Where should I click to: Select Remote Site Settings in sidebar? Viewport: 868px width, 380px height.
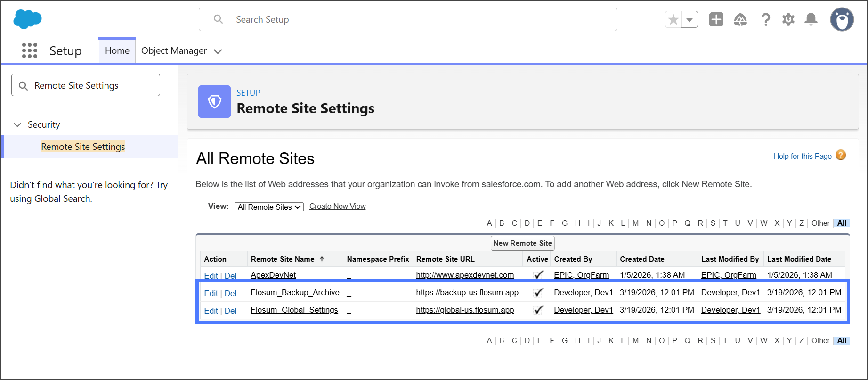coord(83,147)
